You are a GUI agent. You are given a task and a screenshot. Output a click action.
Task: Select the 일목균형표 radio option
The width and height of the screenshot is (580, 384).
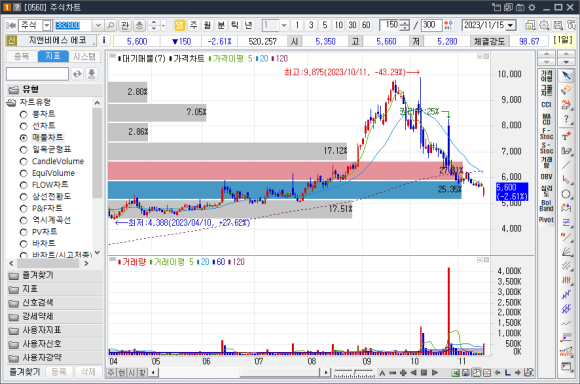tap(24, 149)
